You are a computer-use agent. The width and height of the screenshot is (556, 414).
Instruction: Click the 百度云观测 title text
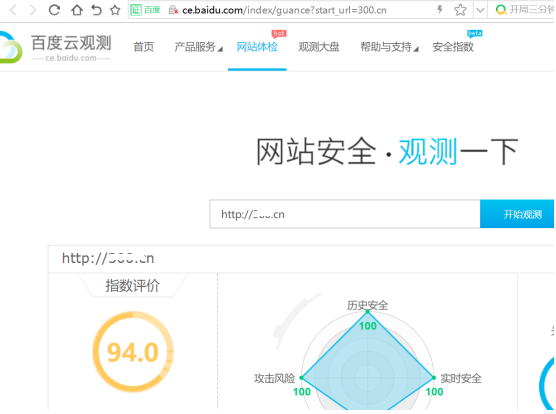(71, 43)
